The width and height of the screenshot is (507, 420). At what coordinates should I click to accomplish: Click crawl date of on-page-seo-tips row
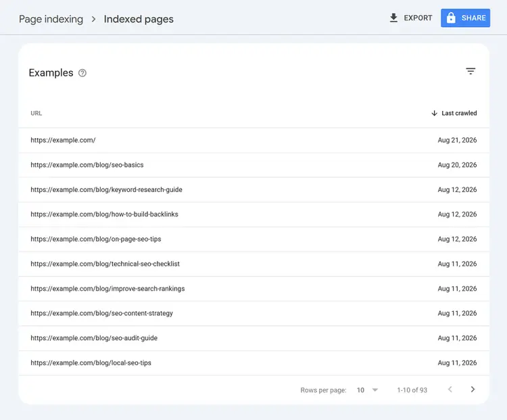click(x=457, y=239)
